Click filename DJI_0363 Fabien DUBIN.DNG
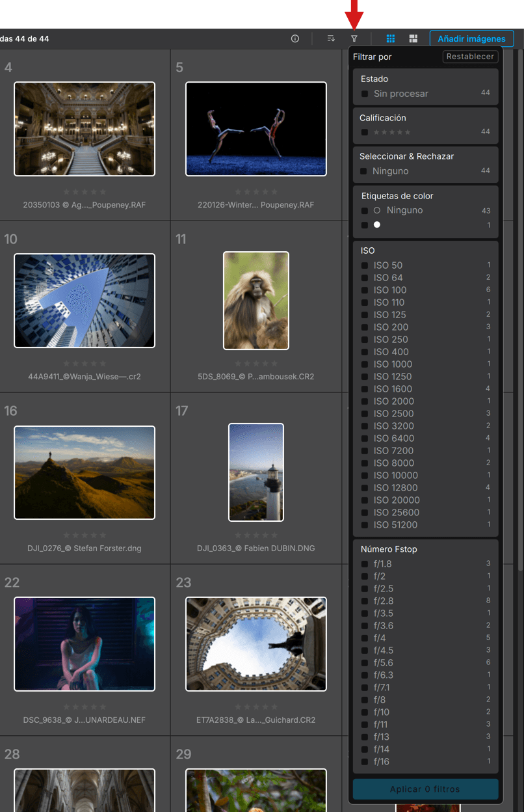This screenshot has height=812, width=524. (x=256, y=548)
